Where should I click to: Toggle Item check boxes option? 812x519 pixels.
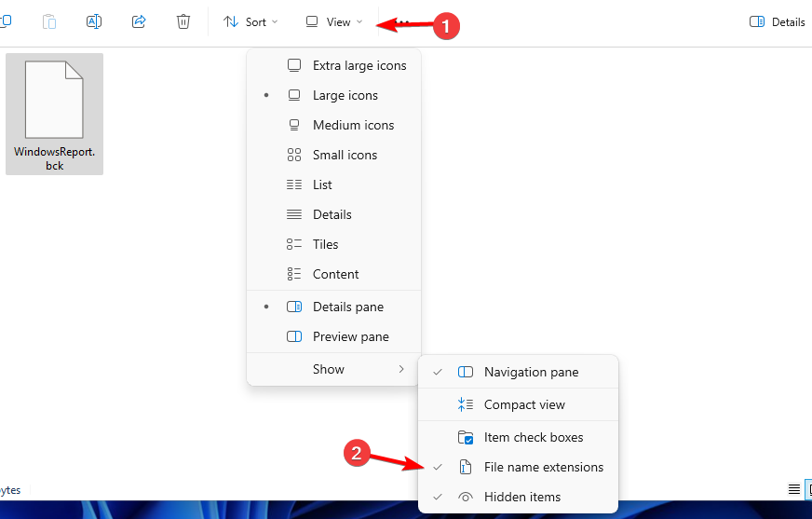pos(533,437)
